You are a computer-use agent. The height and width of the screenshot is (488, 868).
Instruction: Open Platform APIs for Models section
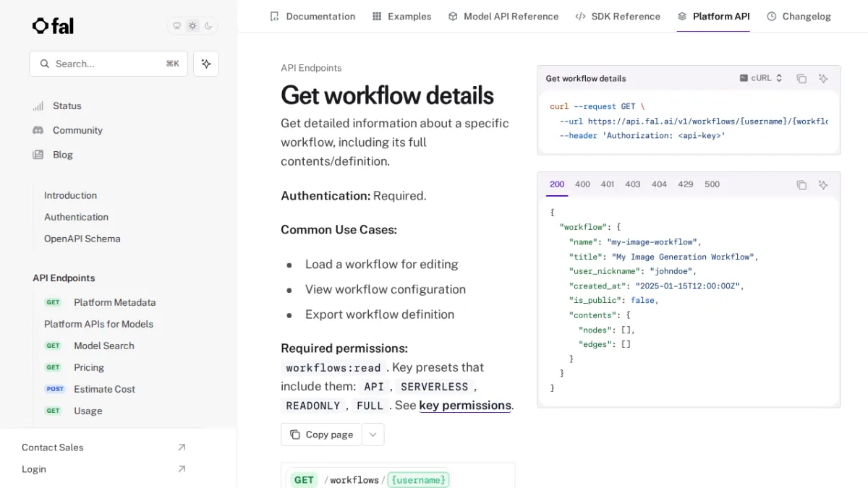[98, 324]
